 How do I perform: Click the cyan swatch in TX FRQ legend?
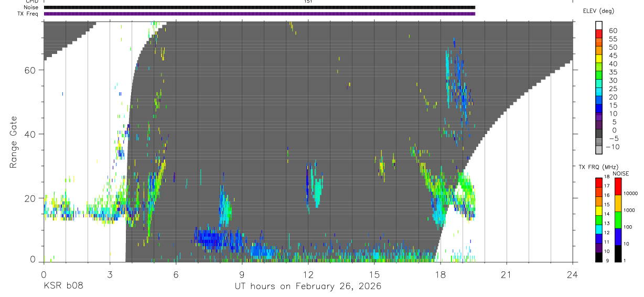[x=599, y=229]
